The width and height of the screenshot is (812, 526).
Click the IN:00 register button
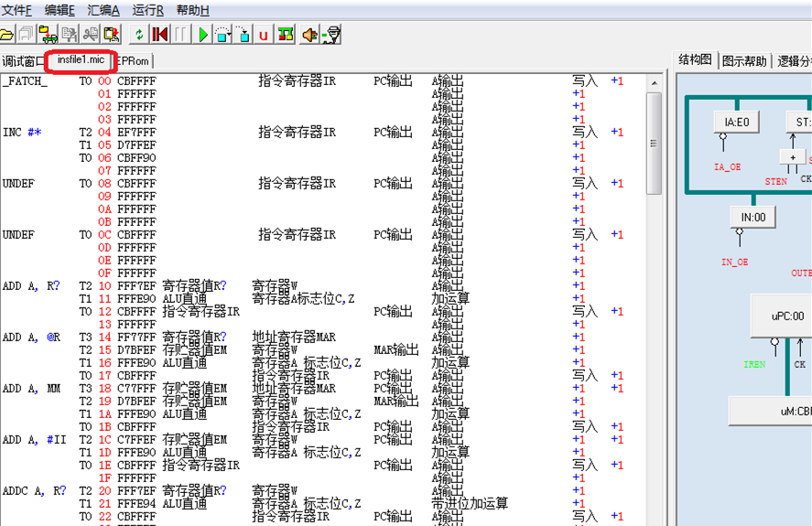click(753, 218)
